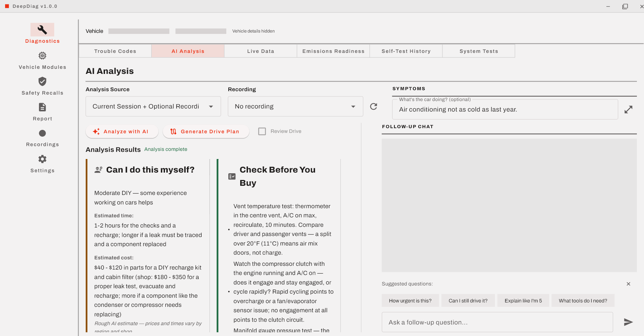Focus the follow-up question input field
Image resolution: width=644 pixels, height=336 pixels.
[x=497, y=322]
